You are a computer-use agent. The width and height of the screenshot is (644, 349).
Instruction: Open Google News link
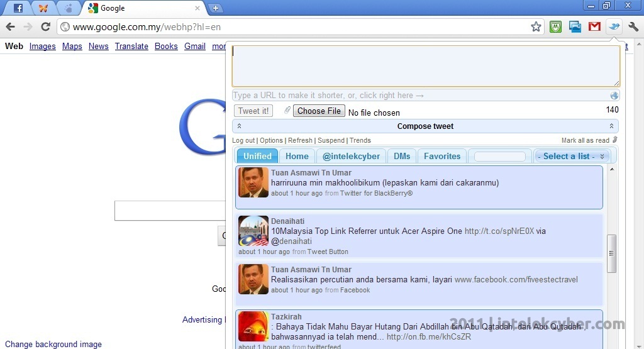pyautogui.click(x=98, y=47)
